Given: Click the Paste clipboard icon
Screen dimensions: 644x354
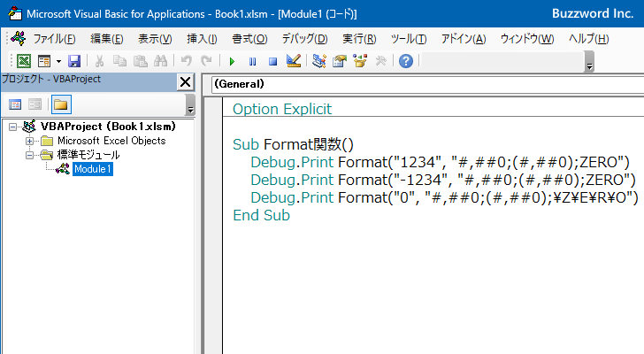Looking at the screenshot, I should point(141,62).
